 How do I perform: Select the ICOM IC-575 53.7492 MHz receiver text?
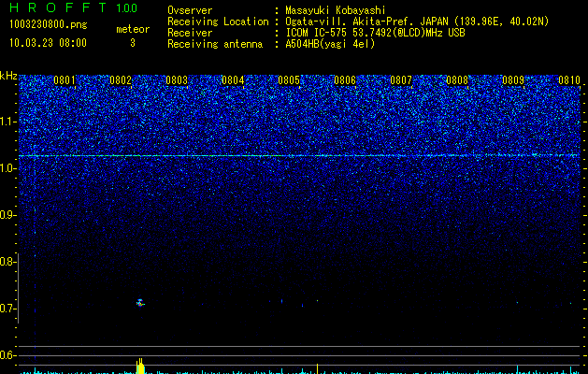(375, 33)
